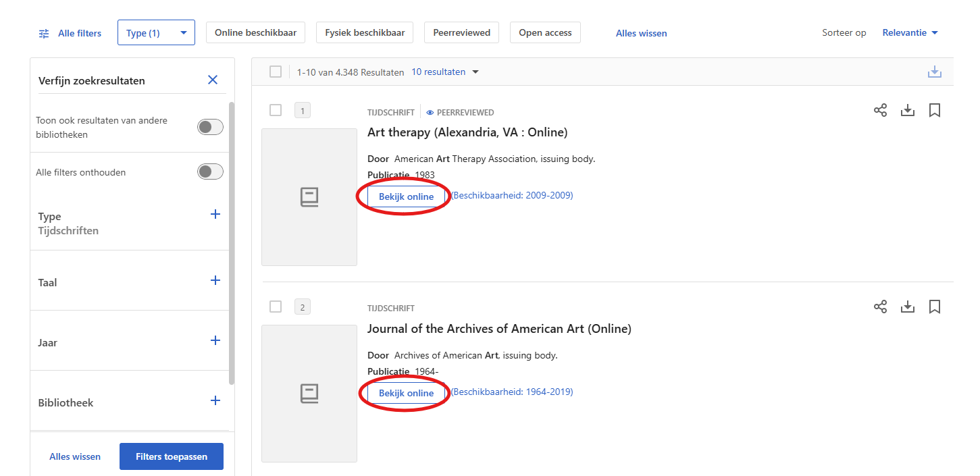
Task: Enable Alle filters onthouden switch
Action: coord(210,171)
